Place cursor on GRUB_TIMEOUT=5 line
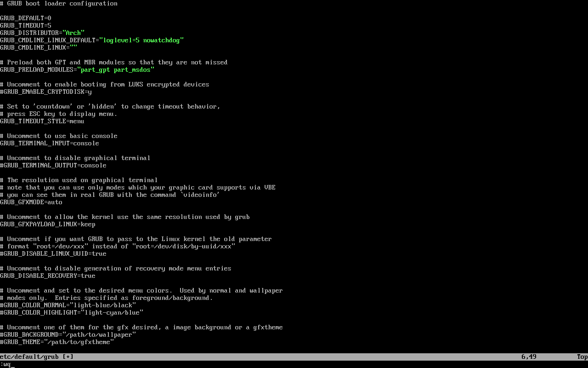The width and height of the screenshot is (588, 368). tap(26, 25)
